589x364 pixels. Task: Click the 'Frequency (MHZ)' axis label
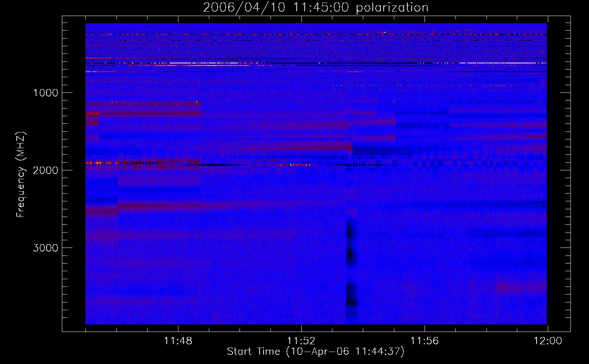[x=21, y=175]
